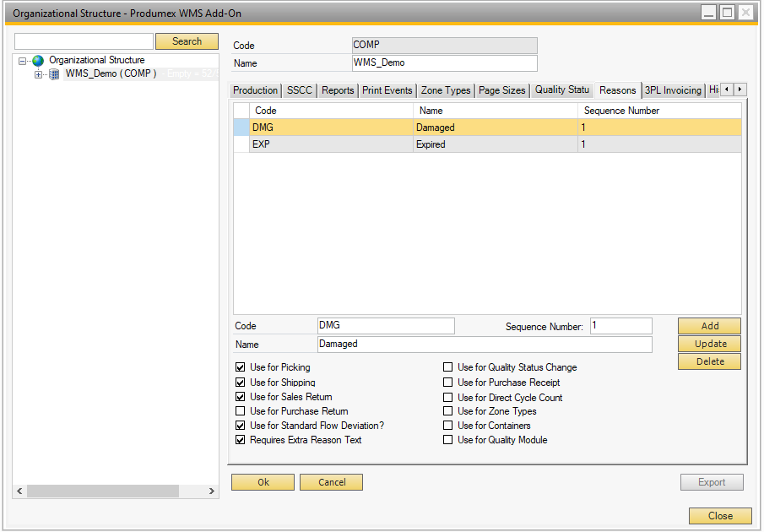Expand the WMS_Demo tree node
The width and height of the screenshot is (764, 532).
(38, 74)
